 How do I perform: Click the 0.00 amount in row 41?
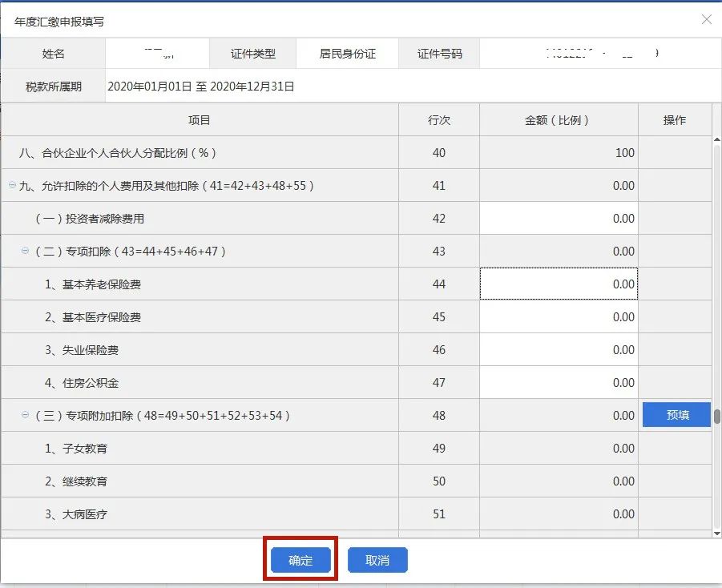623,186
